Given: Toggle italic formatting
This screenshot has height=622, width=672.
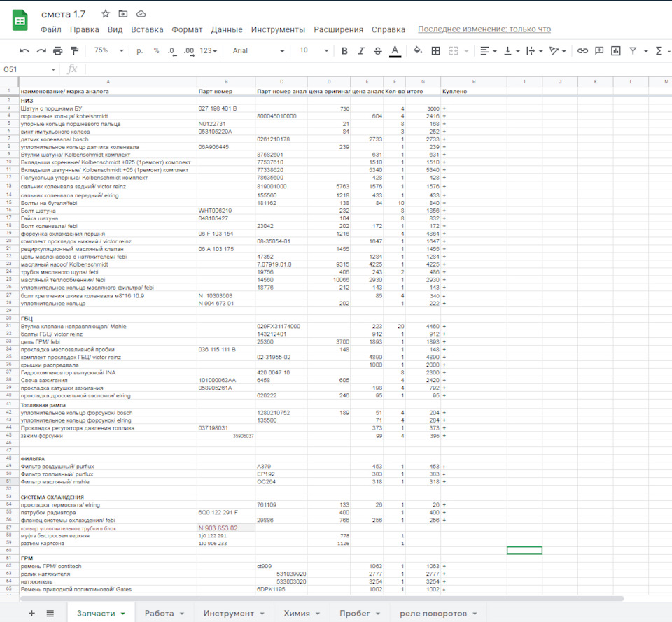Looking at the screenshot, I should (x=361, y=50).
